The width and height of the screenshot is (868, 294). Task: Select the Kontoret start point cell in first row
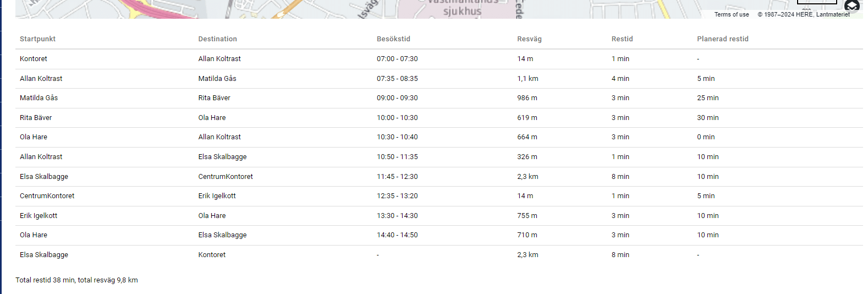tap(34, 59)
